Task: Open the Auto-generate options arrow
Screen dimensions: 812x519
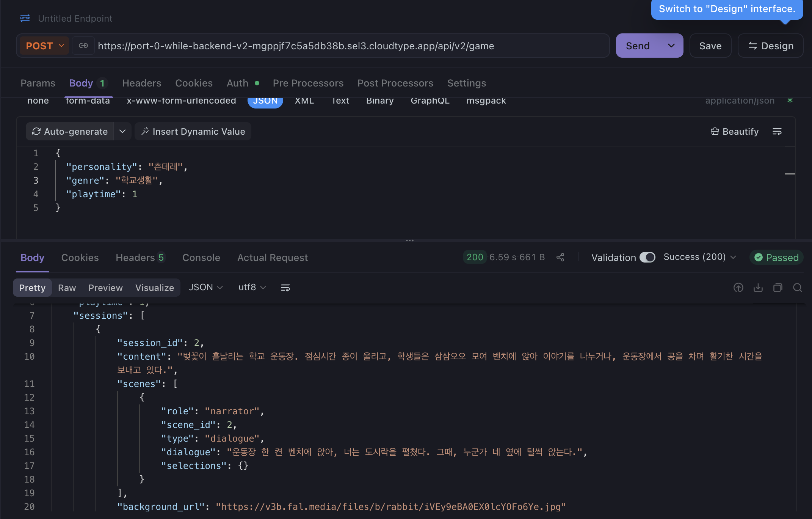Action: [122, 132]
